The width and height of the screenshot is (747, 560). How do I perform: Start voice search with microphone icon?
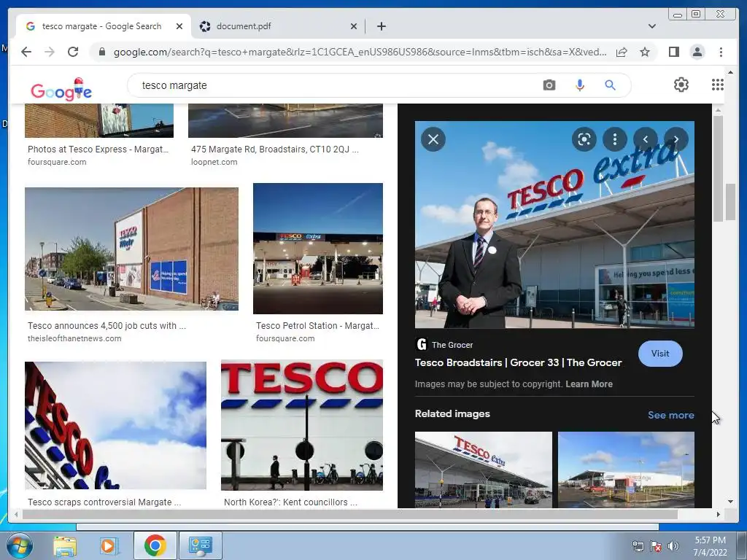tap(579, 85)
